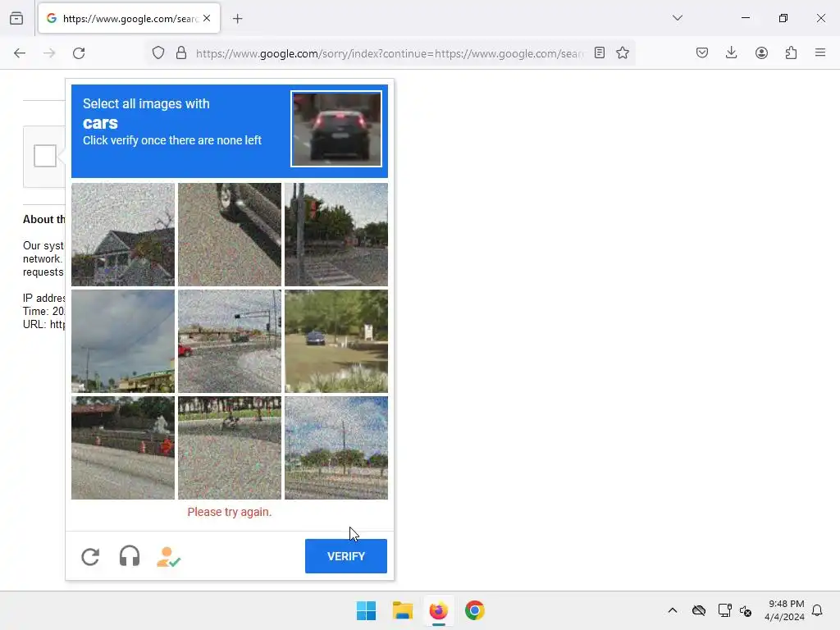This screenshot has width=840, height=630.
Task: Open the tracking protection shield icon
Action: click(x=158, y=53)
